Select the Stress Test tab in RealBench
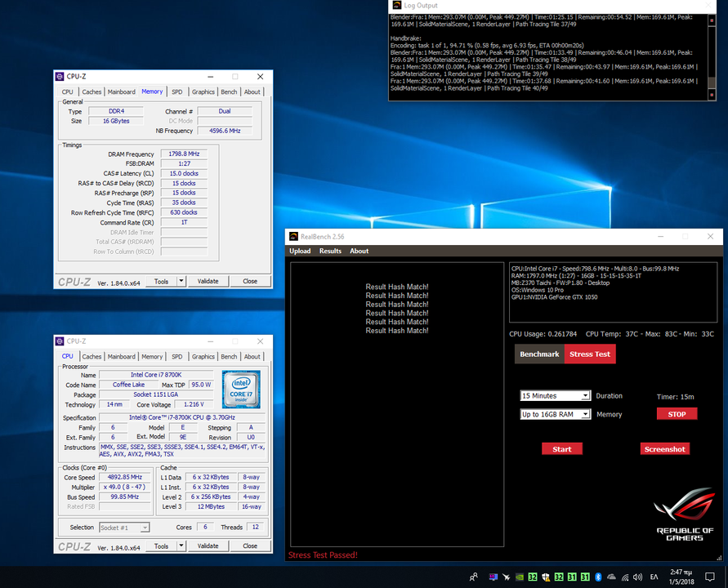Image resolution: width=728 pixels, height=588 pixels. pos(590,354)
